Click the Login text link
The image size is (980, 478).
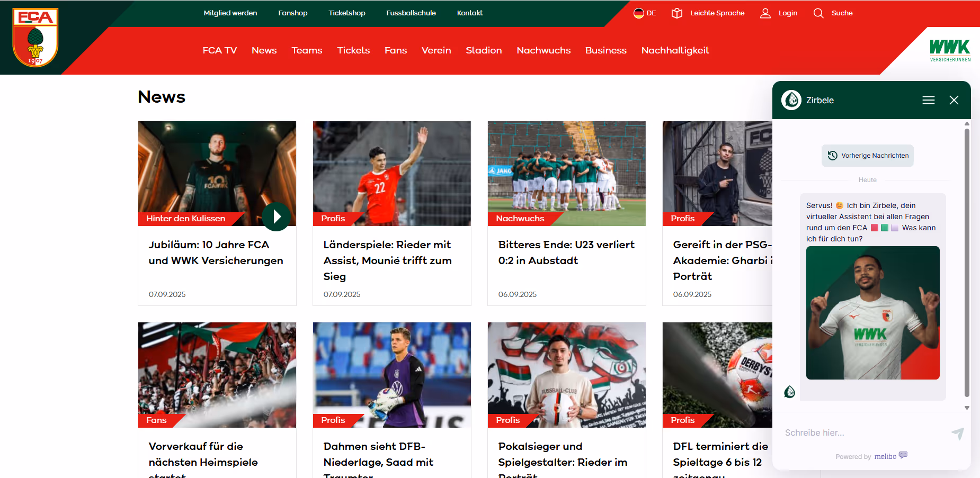[788, 13]
